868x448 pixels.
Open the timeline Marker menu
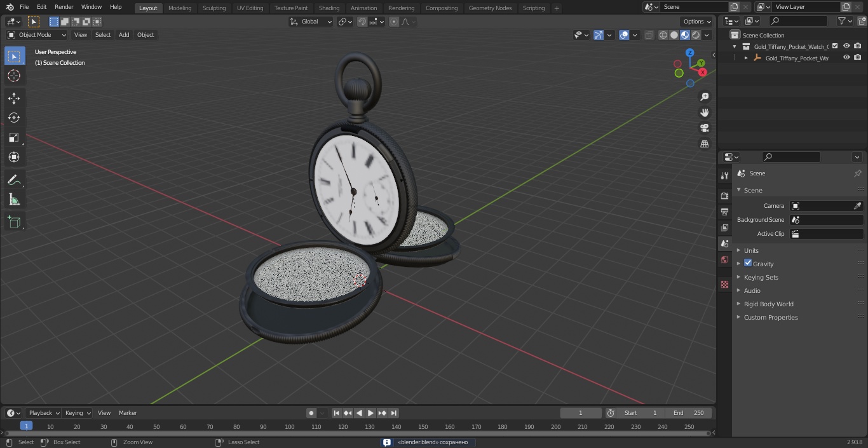[x=128, y=413]
